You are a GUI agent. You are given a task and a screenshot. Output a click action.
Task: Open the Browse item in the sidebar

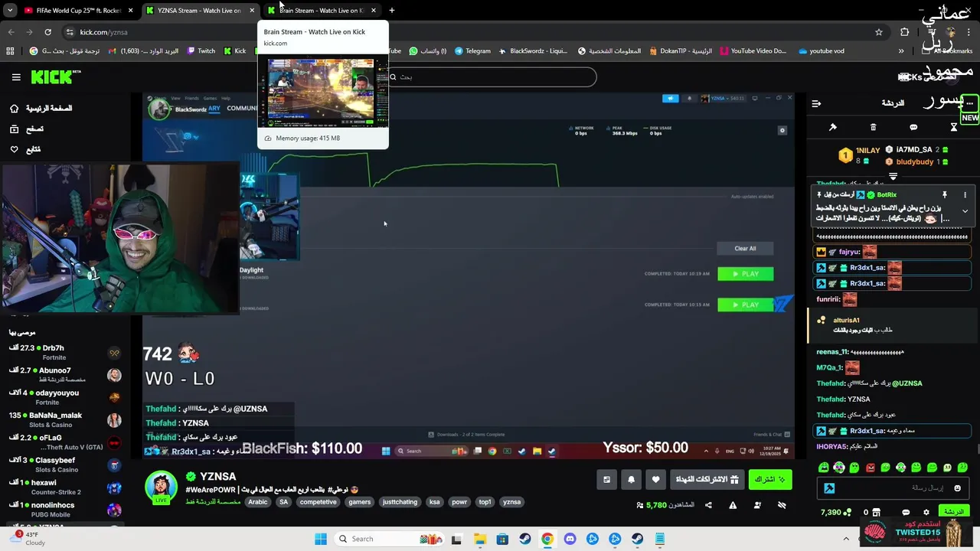pyautogui.click(x=27, y=129)
